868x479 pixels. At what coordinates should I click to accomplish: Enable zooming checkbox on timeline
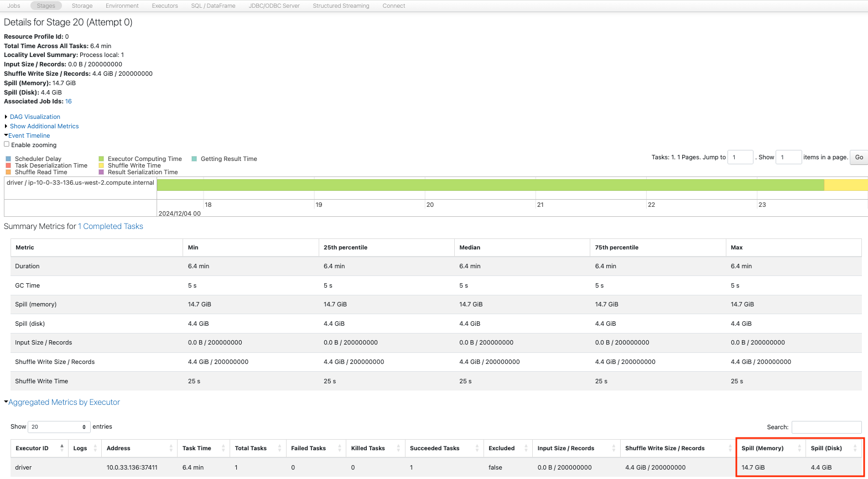coord(7,144)
